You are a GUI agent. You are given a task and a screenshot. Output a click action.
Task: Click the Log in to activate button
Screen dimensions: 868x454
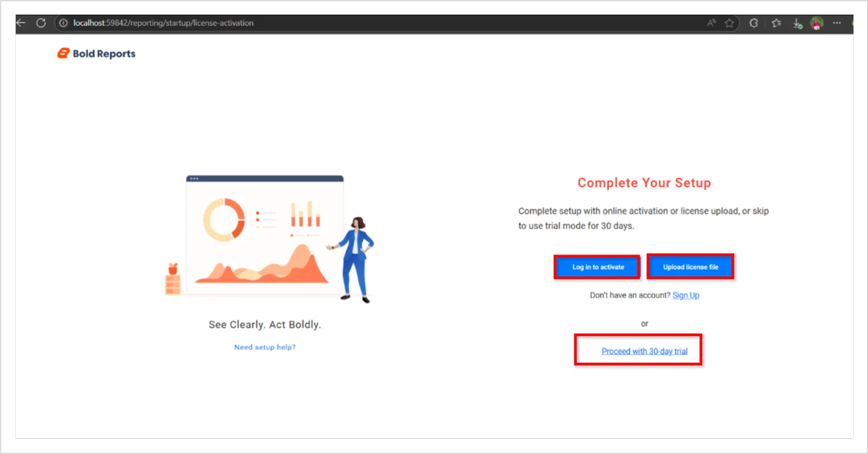(597, 267)
